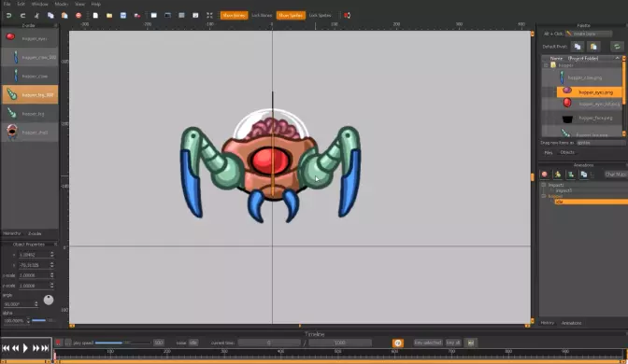Open the File menu
Image resolution: width=628 pixels, height=364 pixels.
7,4
